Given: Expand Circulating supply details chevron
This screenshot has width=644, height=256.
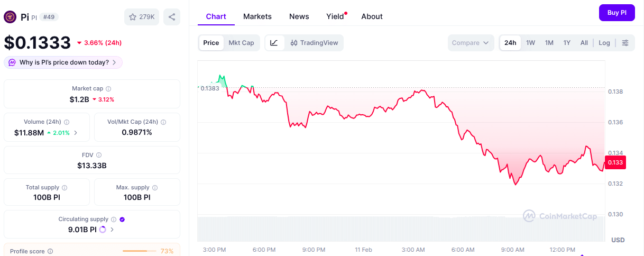Looking at the screenshot, I should pyautogui.click(x=112, y=230).
